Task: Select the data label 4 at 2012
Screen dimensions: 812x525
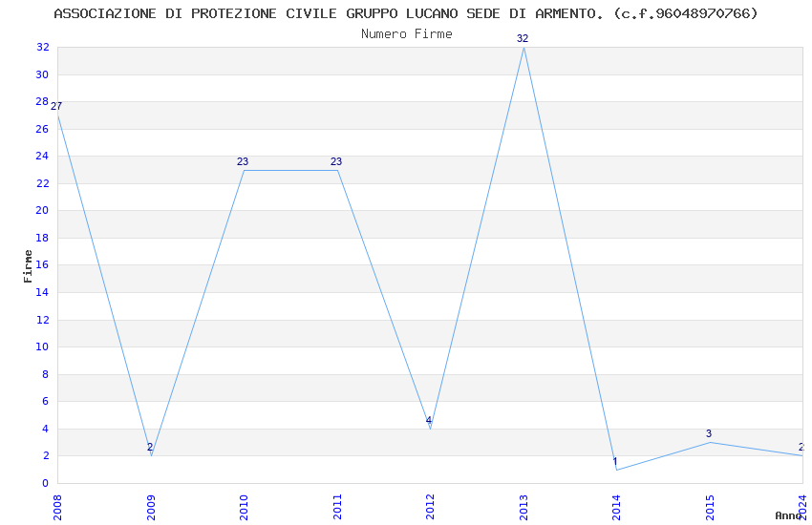Action: [x=429, y=420]
